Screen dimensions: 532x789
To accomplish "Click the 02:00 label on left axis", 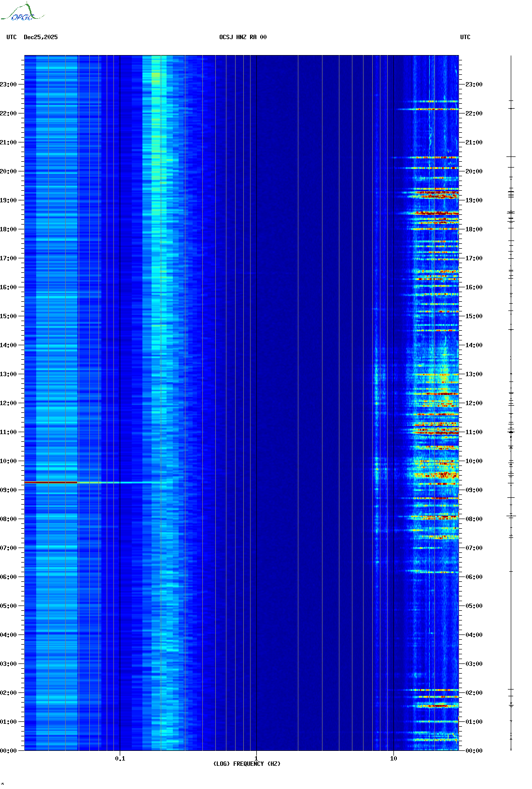I will click(8, 693).
